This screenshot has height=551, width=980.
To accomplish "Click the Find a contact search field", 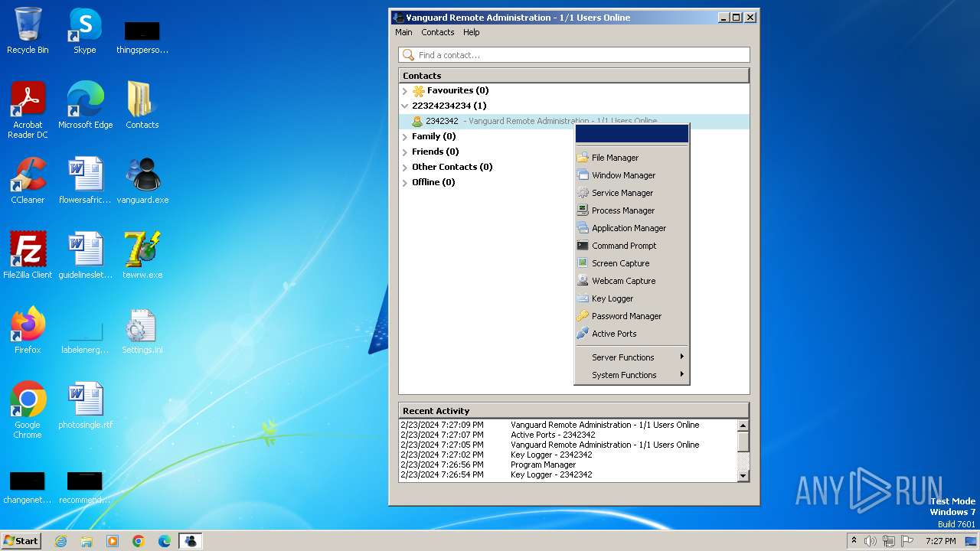I will [574, 55].
